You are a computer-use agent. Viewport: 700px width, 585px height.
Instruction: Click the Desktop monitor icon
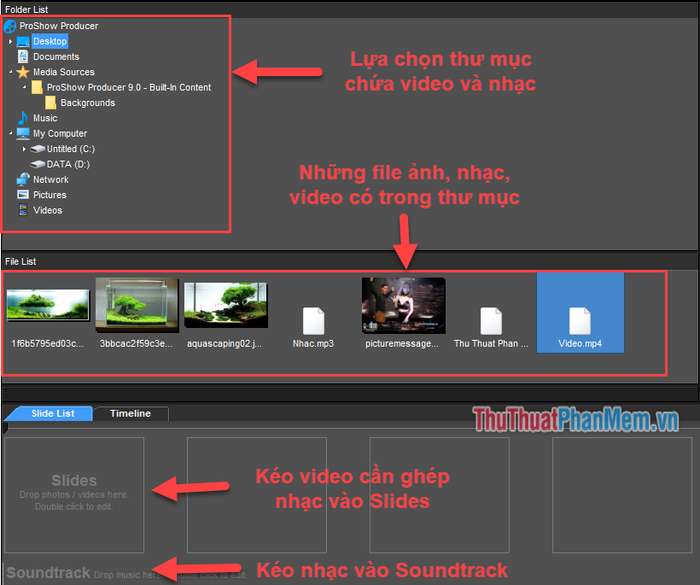pos(23,42)
